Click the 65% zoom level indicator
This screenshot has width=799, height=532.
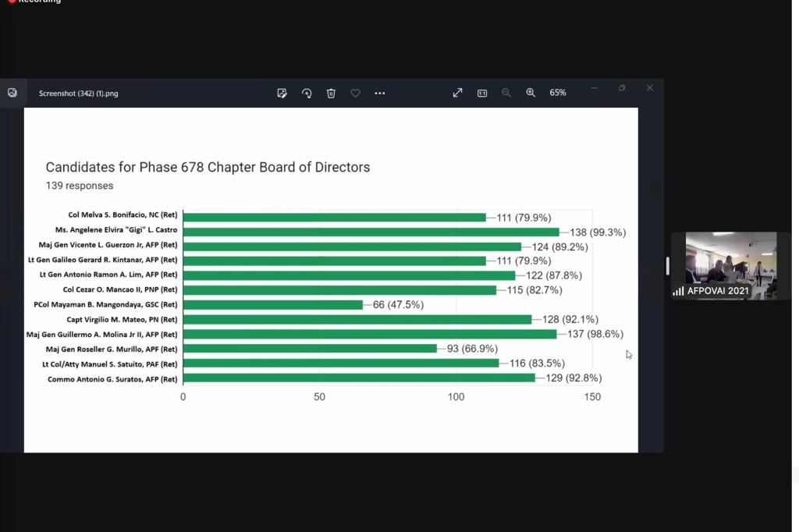(x=558, y=93)
